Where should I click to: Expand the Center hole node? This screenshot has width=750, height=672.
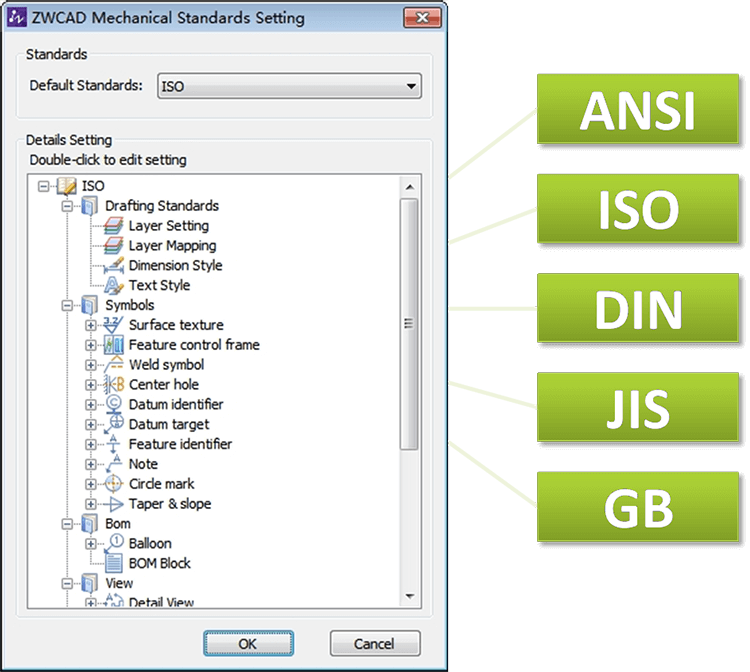[91, 385]
